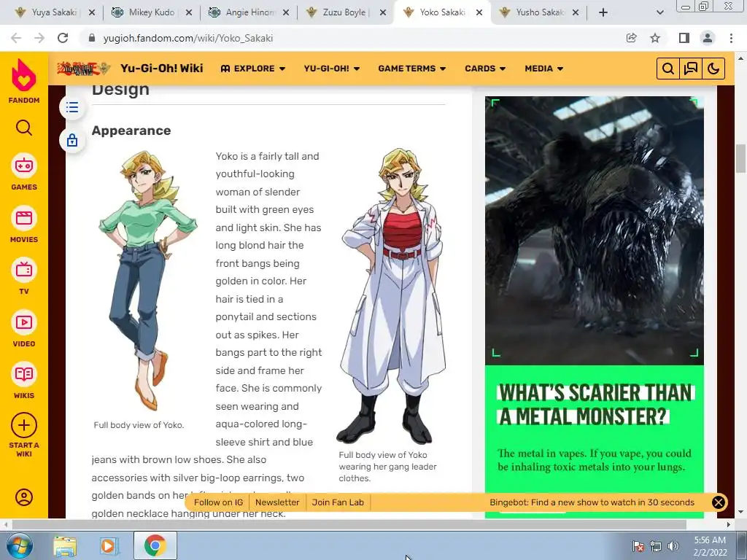Close the Yuya Sakaki tab
The width and height of the screenshot is (747, 560).
point(92,12)
